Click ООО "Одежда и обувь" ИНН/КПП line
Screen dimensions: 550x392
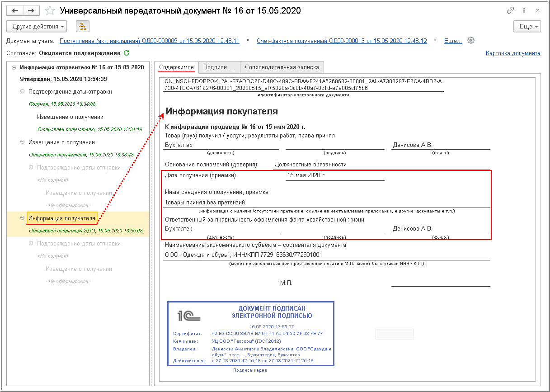244,255
